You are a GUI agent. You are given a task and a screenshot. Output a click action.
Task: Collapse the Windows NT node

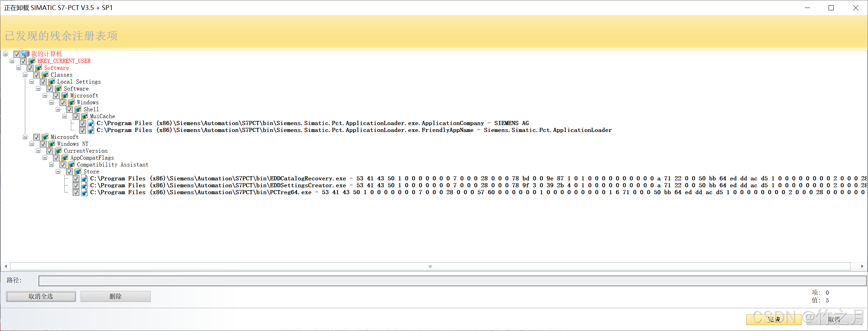click(32, 144)
